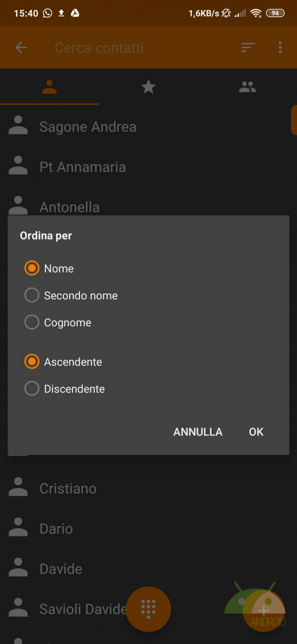
Task: Switch to the groups tab
Action: click(x=247, y=87)
